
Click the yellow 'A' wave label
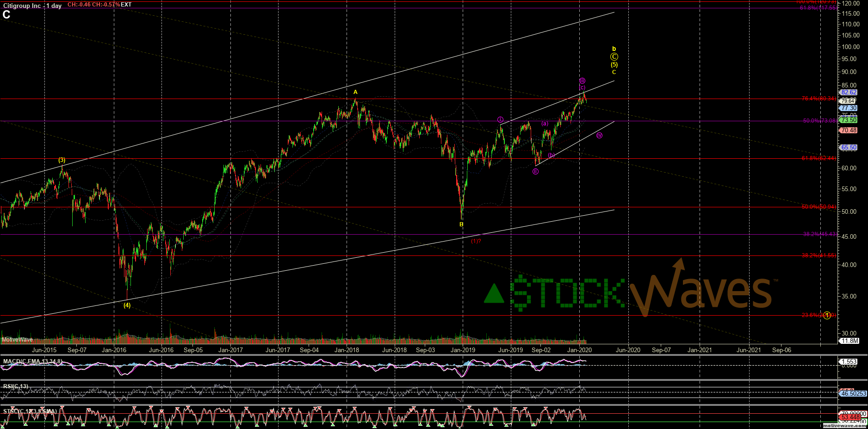click(355, 93)
